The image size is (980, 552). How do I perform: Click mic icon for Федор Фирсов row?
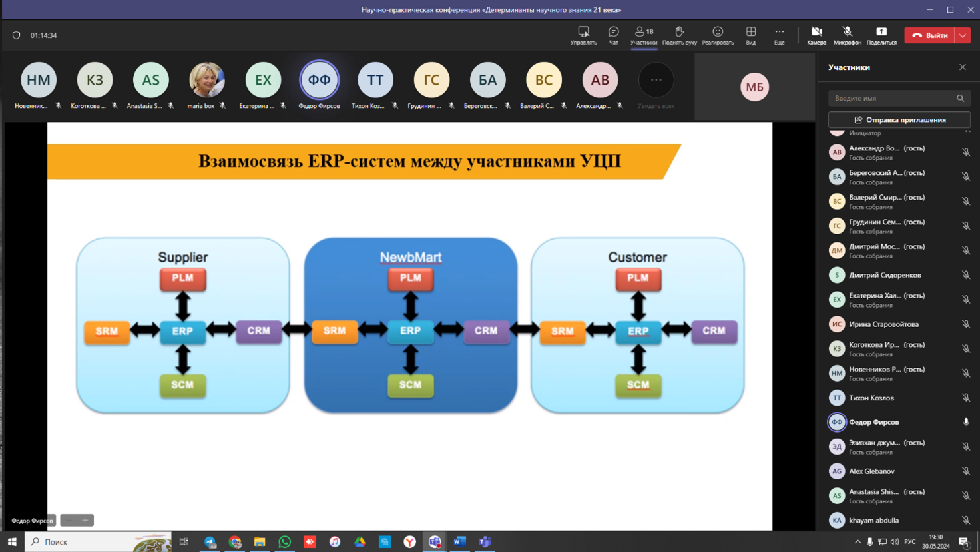965,422
